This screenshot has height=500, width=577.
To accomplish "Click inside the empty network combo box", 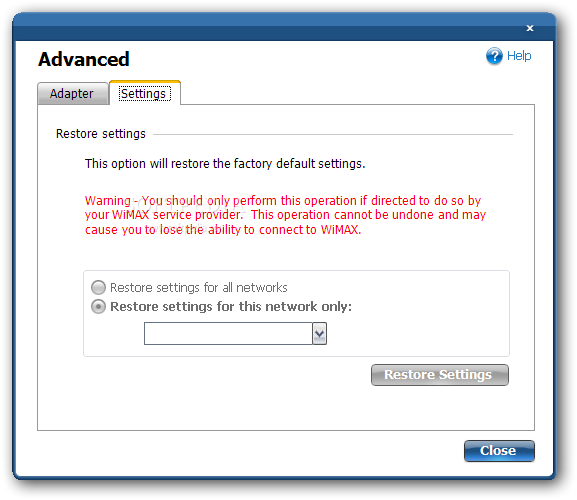I will pyautogui.click(x=228, y=334).
